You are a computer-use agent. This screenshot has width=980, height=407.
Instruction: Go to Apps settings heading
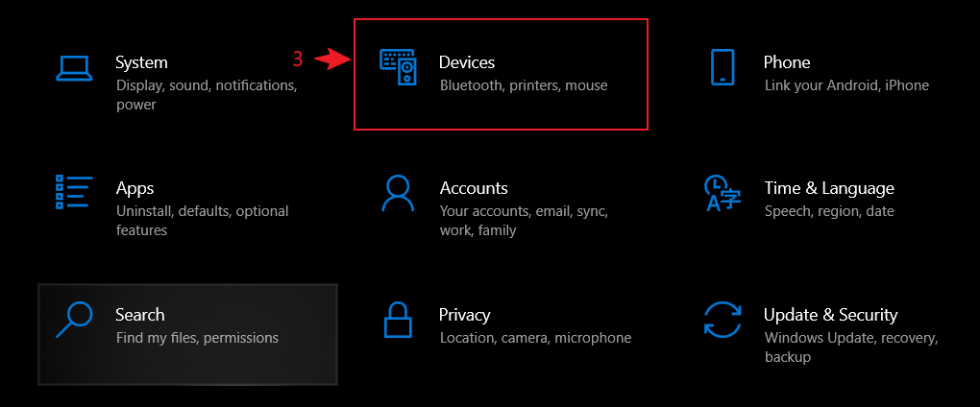135,188
